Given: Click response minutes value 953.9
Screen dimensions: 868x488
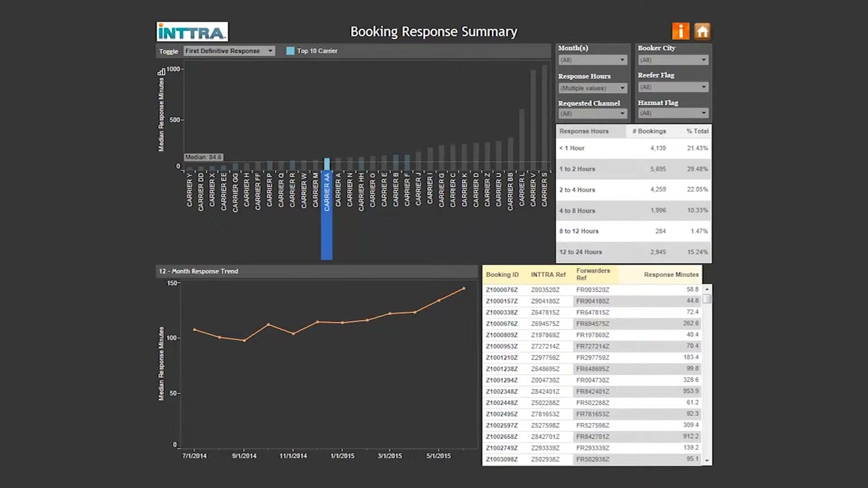Looking at the screenshot, I should [x=691, y=392].
